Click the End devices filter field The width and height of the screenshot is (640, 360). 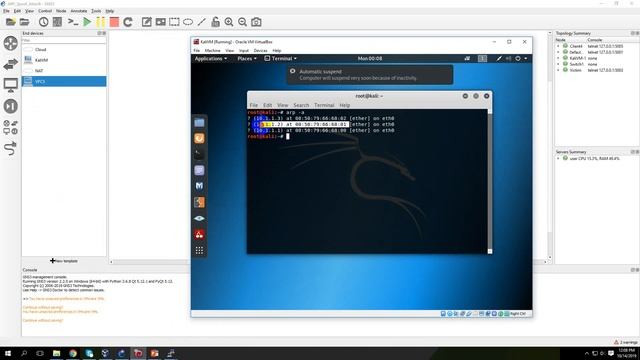point(64,40)
